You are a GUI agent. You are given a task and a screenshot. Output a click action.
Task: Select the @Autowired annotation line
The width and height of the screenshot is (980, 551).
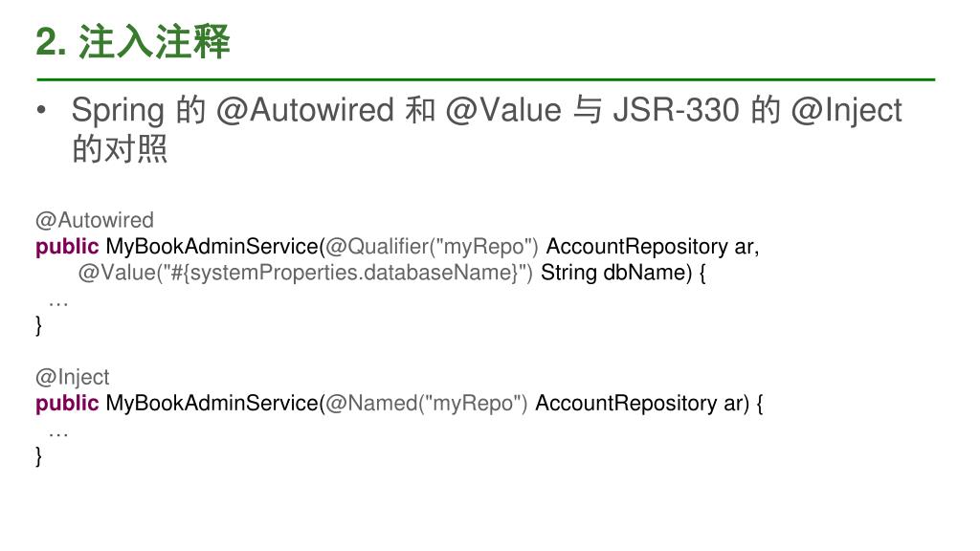click(95, 220)
